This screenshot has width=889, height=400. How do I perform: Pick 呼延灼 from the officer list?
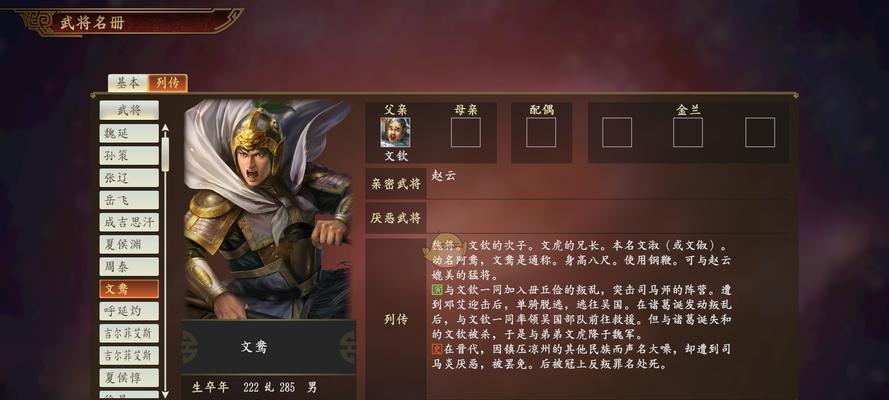point(129,311)
